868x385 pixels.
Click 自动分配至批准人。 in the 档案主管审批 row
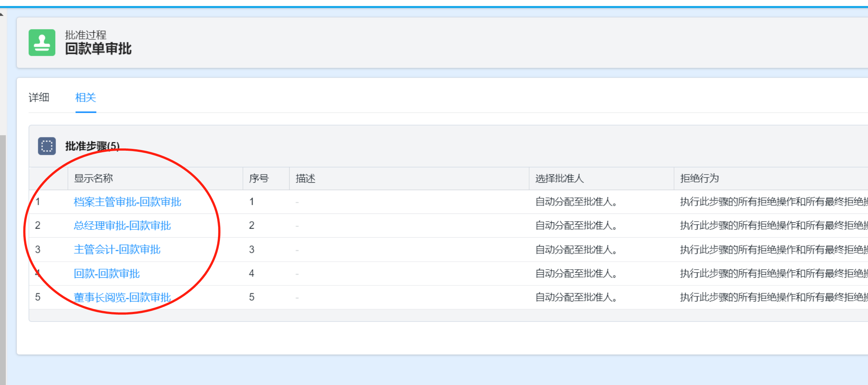(x=576, y=202)
